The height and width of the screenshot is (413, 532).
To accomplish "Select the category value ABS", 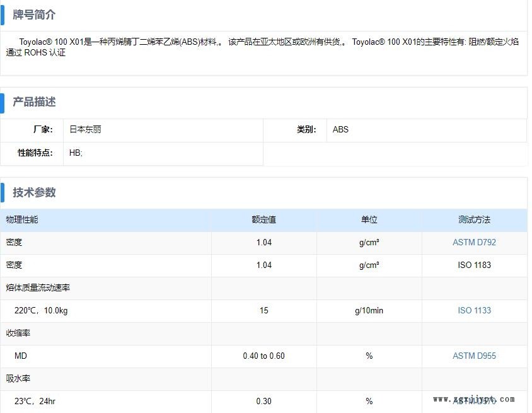I will pyautogui.click(x=340, y=129).
